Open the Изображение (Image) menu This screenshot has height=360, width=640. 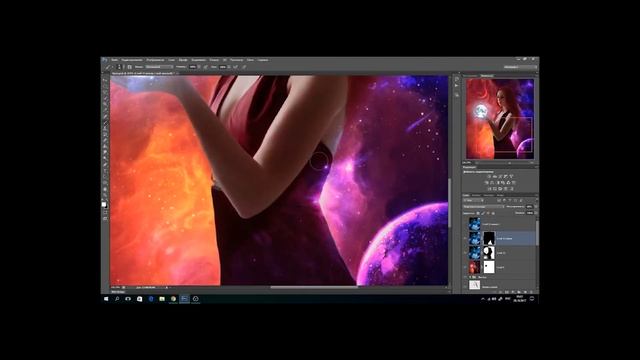click(155, 60)
